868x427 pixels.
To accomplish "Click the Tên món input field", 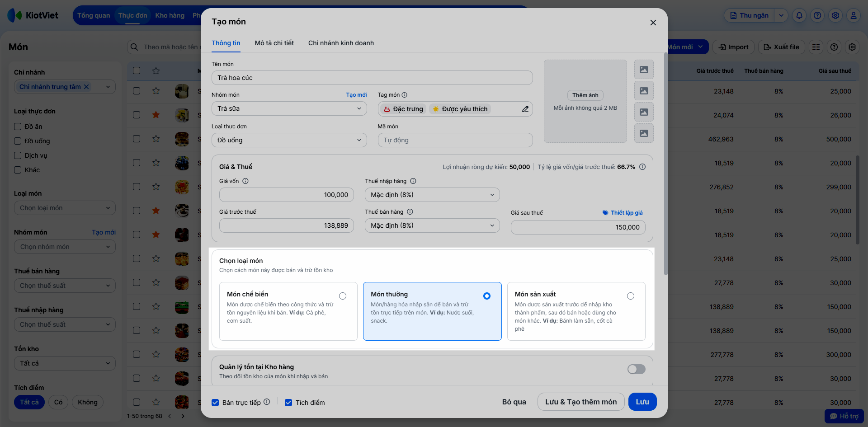I will 372,78.
